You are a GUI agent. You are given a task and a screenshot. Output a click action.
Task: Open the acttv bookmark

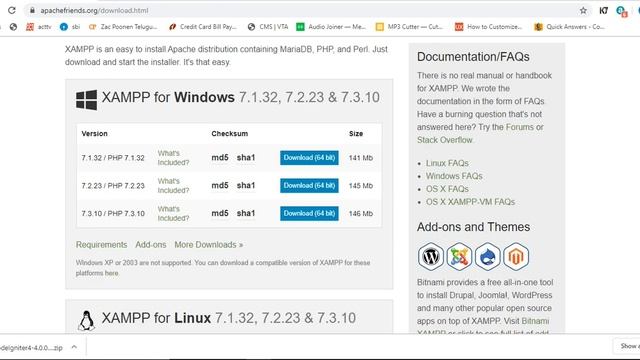pos(39,27)
